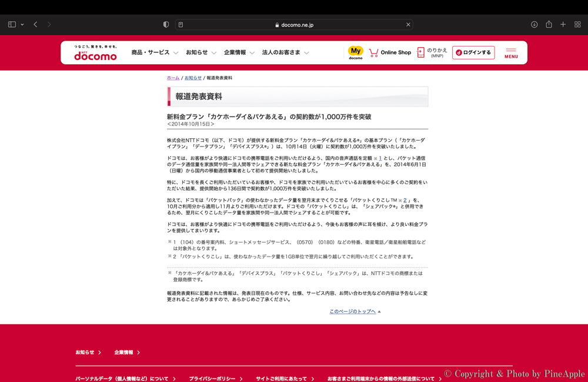Expand the 商品・サービス dropdown menu
588x382 pixels.
154,52
